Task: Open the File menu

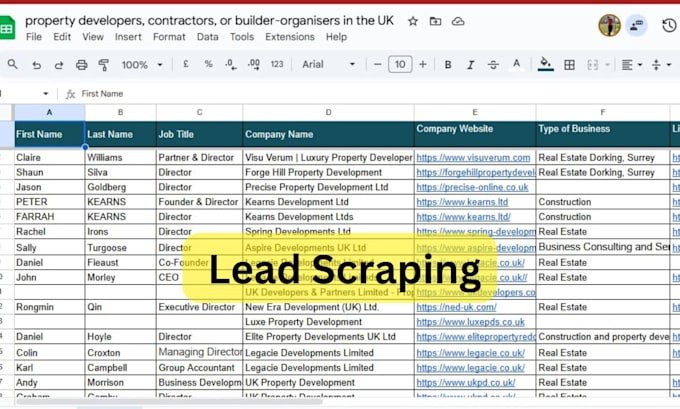Action: click(x=34, y=37)
